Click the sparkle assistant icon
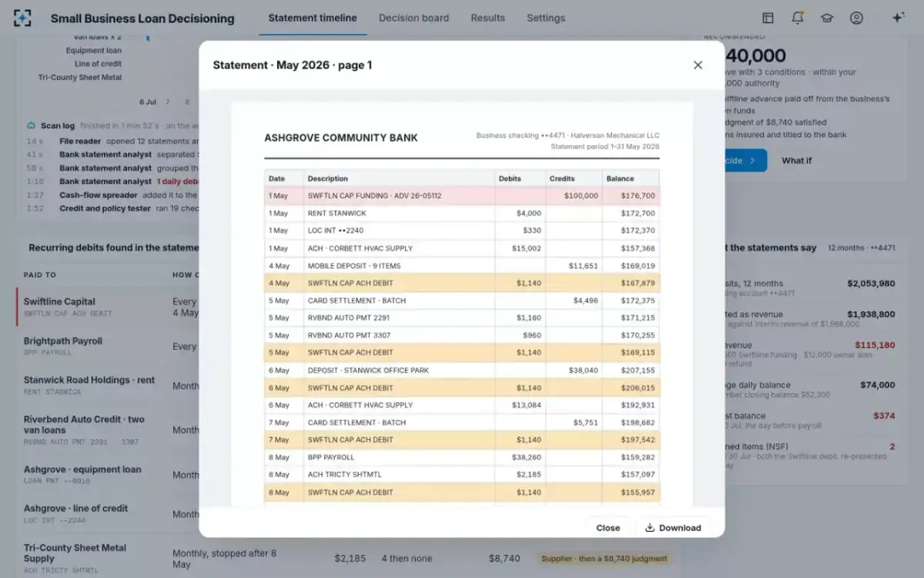This screenshot has height=578, width=924. coord(898,18)
